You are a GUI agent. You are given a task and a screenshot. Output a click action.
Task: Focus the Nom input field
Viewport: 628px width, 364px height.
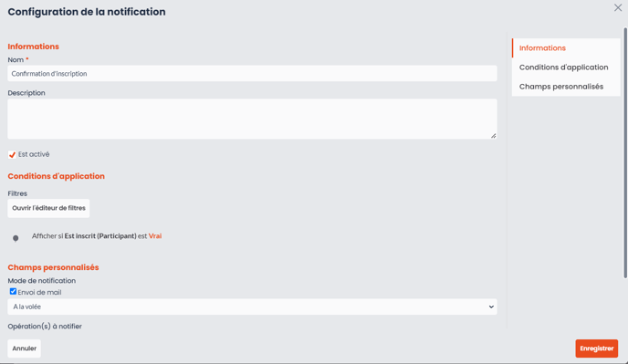tap(252, 74)
